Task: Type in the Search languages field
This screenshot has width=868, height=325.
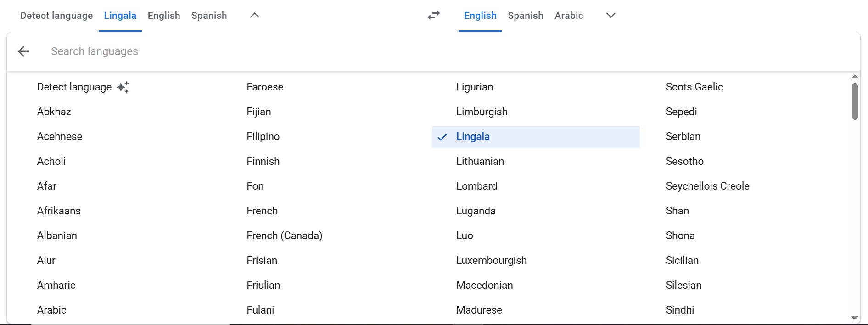Action: click(275, 51)
